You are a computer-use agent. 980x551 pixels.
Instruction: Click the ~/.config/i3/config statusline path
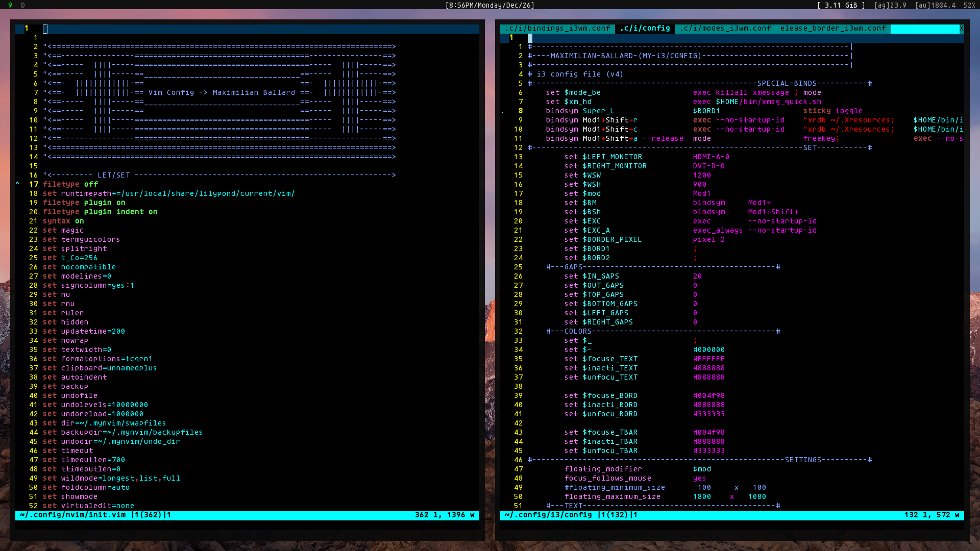(548, 515)
